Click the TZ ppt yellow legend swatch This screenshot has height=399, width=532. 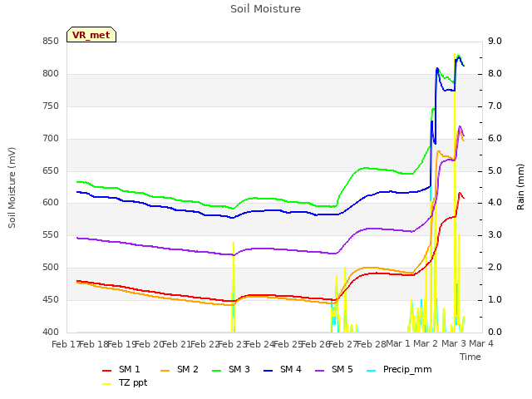click(x=107, y=384)
